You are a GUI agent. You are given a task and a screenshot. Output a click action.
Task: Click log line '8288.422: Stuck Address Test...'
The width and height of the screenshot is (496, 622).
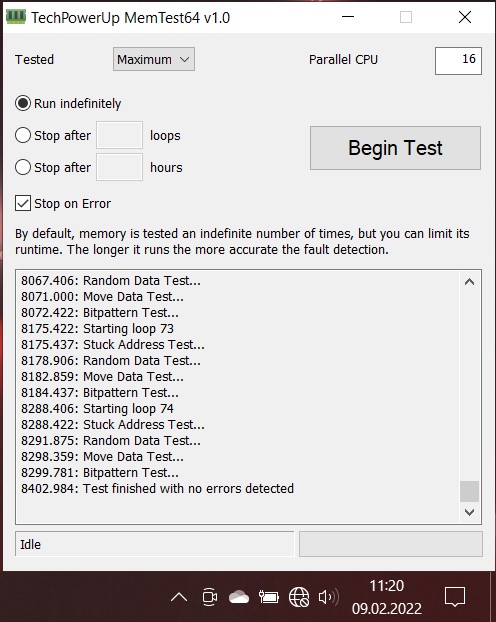[113, 424]
